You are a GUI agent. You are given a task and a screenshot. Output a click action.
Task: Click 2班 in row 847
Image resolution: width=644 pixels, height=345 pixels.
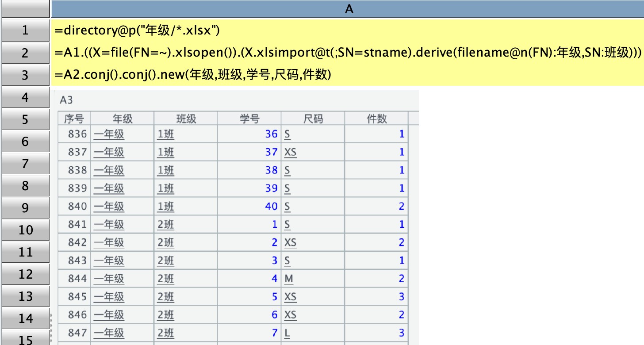pos(165,333)
